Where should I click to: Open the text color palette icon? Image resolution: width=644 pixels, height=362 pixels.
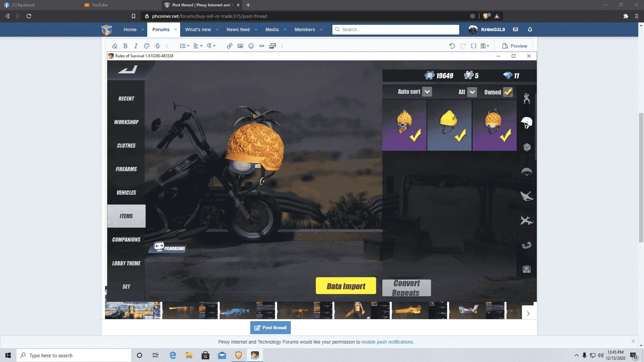[147, 46]
